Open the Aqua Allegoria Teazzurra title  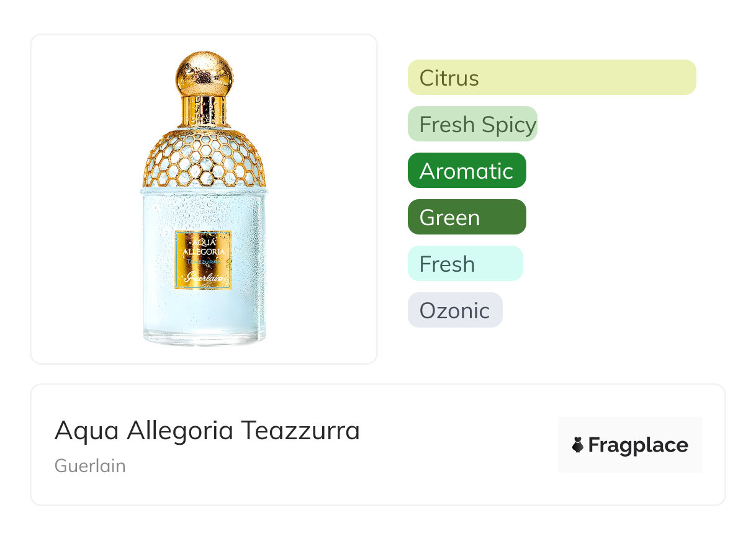(207, 431)
